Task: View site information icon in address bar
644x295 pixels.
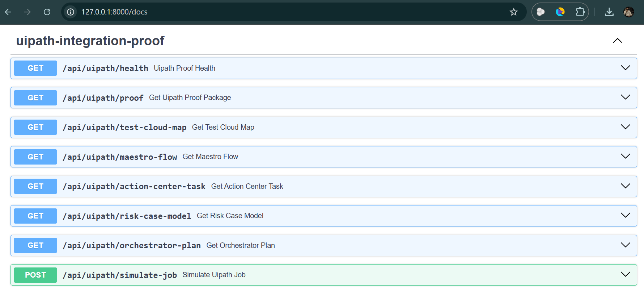Action: 71,12
